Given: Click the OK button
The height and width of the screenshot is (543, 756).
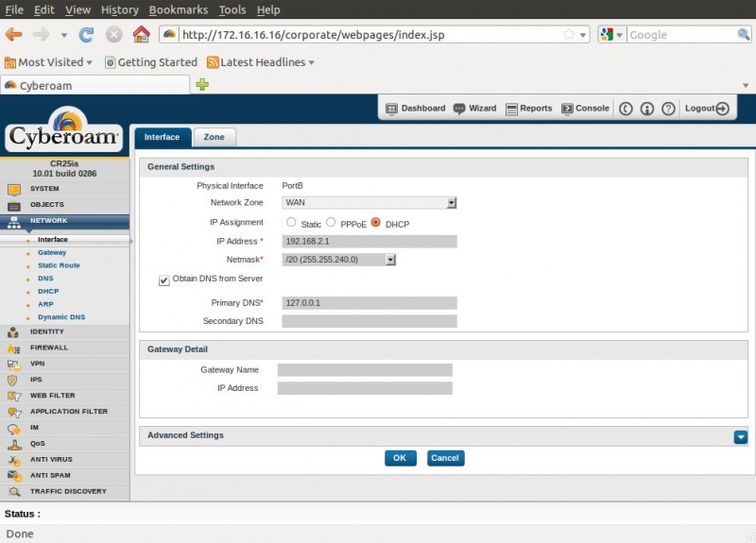Looking at the screenshot, I should coord(400,458).
